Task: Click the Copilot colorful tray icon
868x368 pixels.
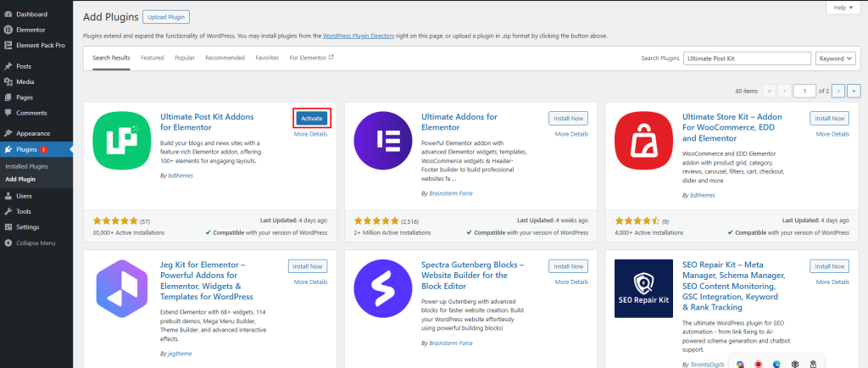Action: point(740,364)
